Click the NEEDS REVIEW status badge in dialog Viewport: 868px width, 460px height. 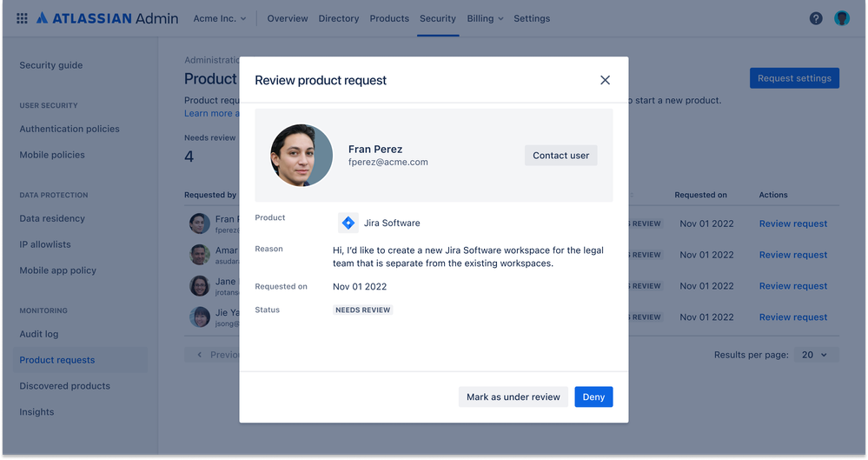pyautogui.click(x=362, y=310)
